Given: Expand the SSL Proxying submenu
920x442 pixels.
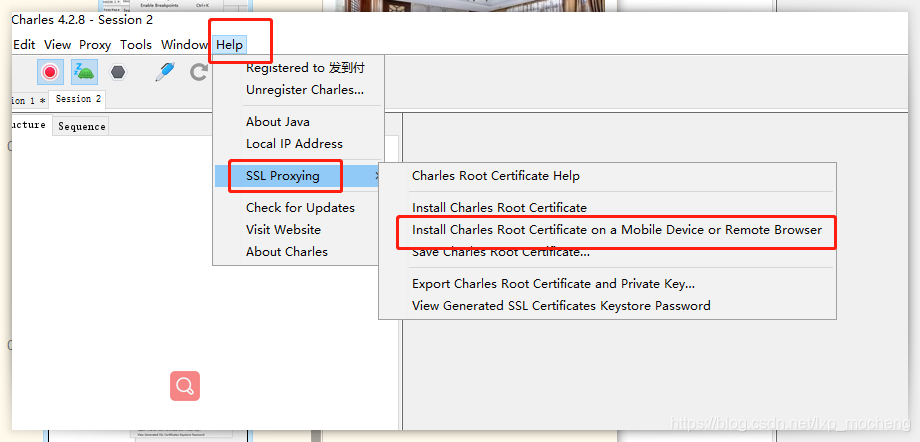Looking at the screenshot, I should click(299, 176).
